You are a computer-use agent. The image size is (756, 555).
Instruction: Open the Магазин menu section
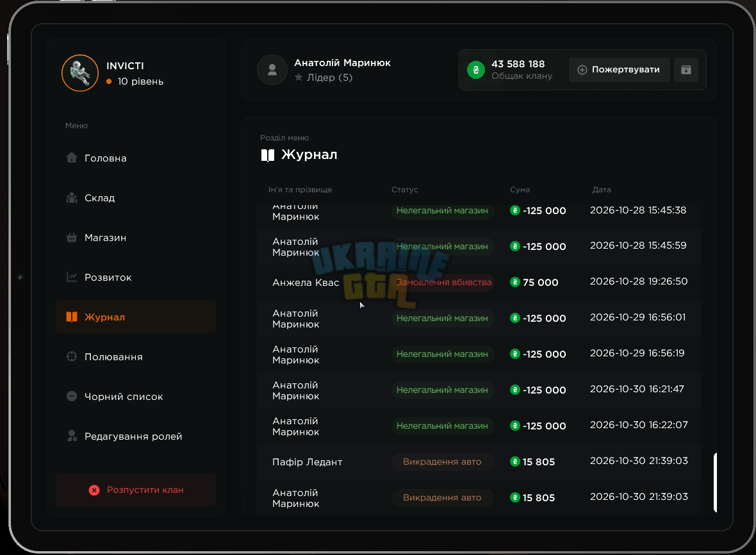135,237
